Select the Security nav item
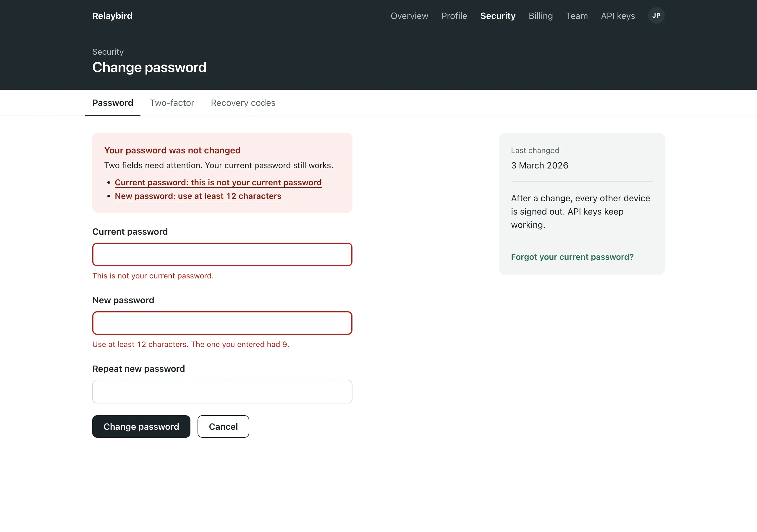The width and height of the screenshot is (757, 532). (498, 16)
